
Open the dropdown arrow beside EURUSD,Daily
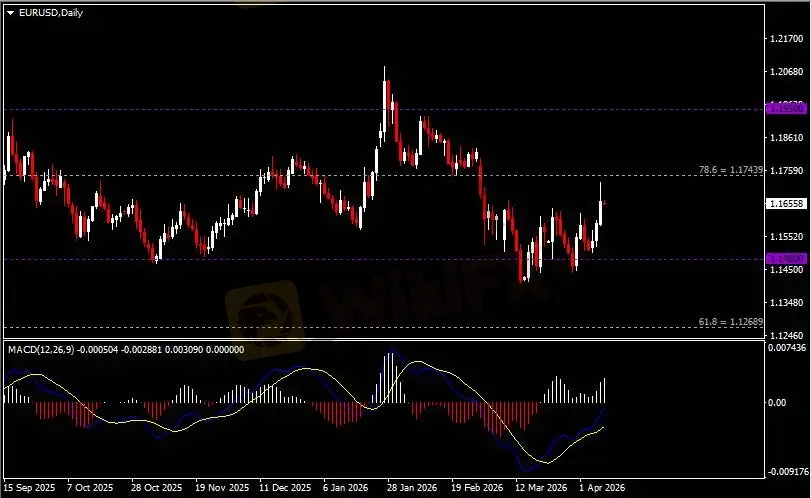(11, 12)
